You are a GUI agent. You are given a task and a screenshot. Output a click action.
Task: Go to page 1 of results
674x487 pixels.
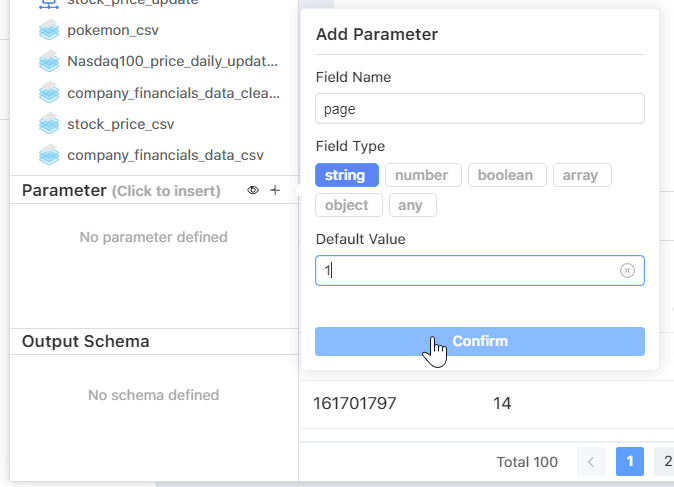[630, 462]
